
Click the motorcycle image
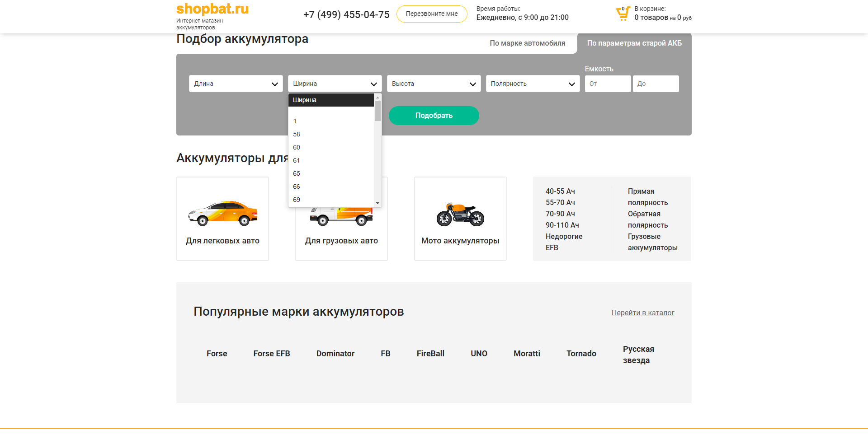460,215
